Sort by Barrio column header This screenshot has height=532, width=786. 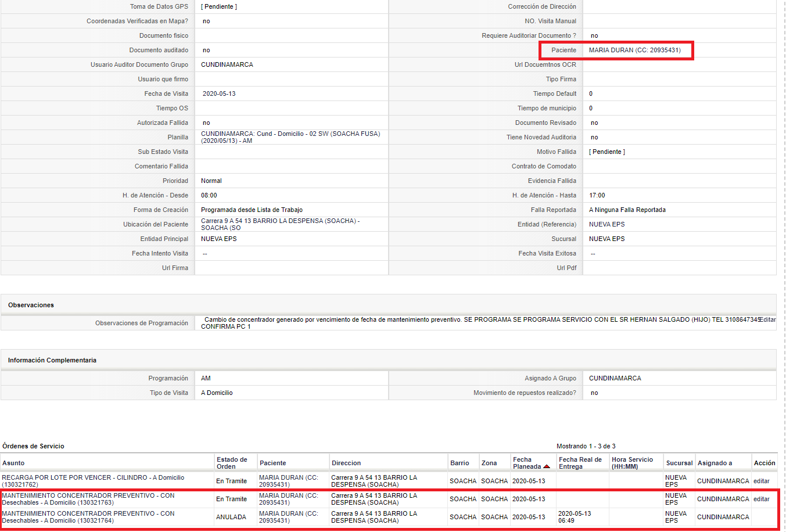[460, 463]
